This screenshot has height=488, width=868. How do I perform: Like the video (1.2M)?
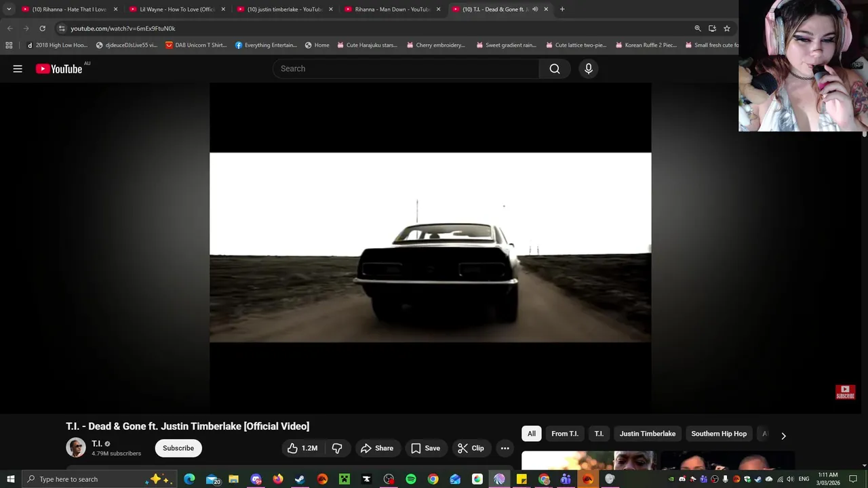pyautogui.click(x=302, y=448)
